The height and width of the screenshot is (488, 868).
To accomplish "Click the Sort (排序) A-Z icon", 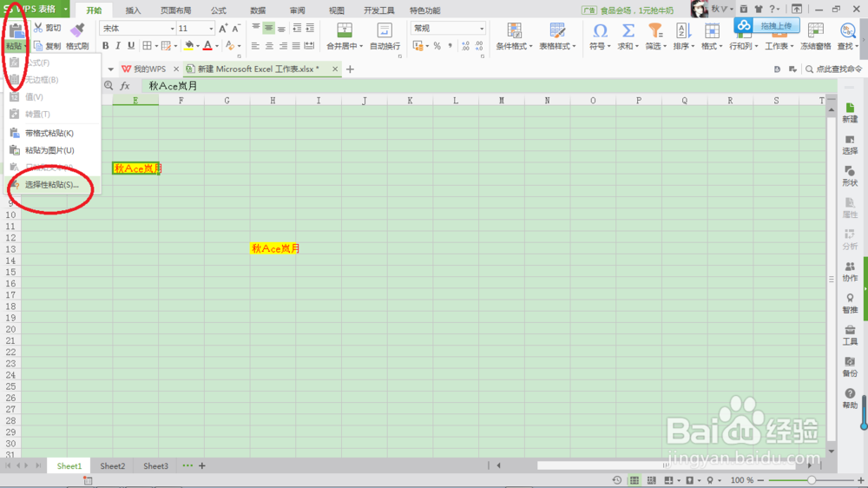I will pos(682,30).
